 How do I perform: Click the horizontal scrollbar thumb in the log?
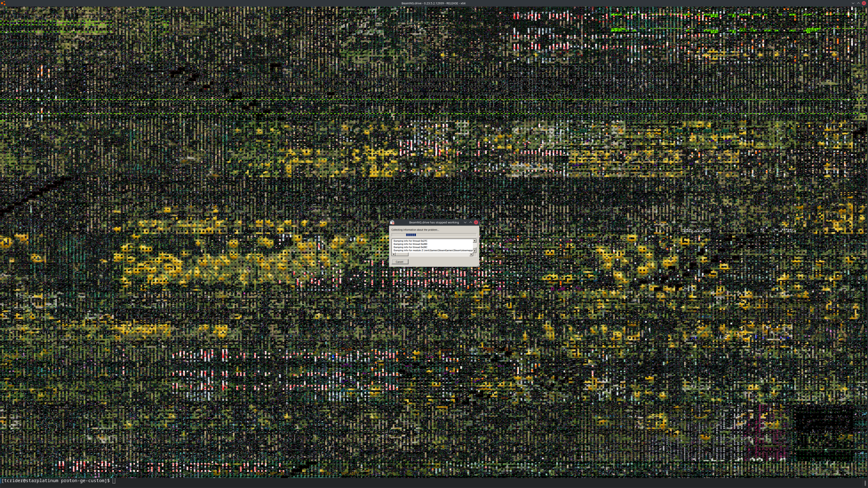pyautogui.click(x=402, y=254)
